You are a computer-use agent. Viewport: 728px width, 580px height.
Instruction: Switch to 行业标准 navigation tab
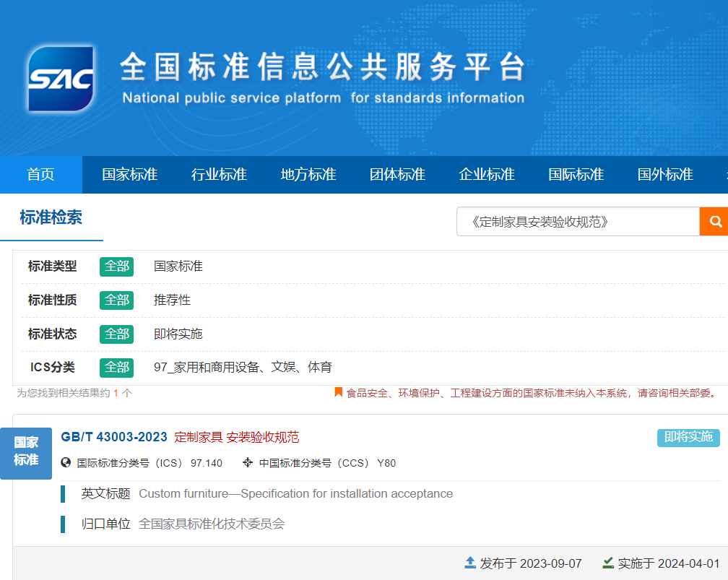(219, 175)
